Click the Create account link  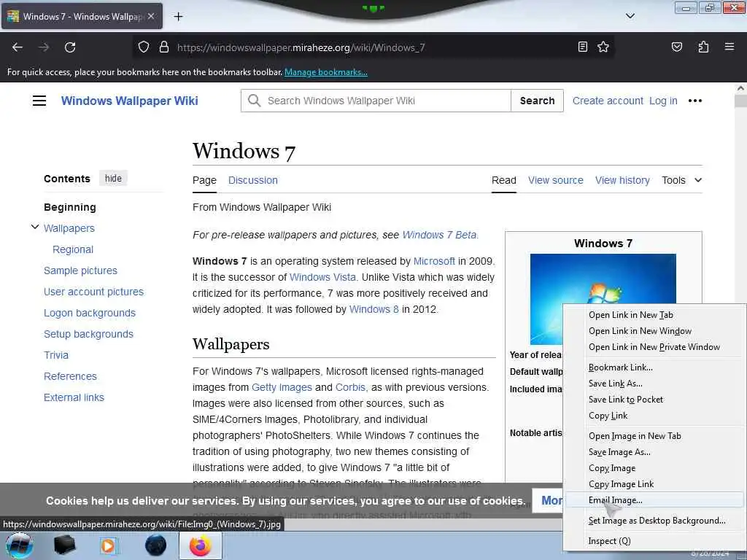click(x=608, y=101)
